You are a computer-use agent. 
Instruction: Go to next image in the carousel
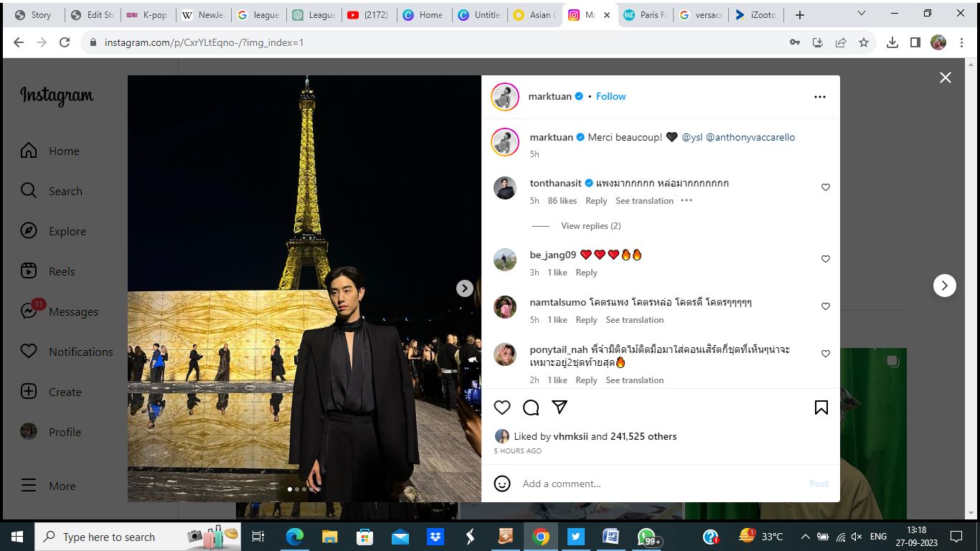(x=465, y=288)
